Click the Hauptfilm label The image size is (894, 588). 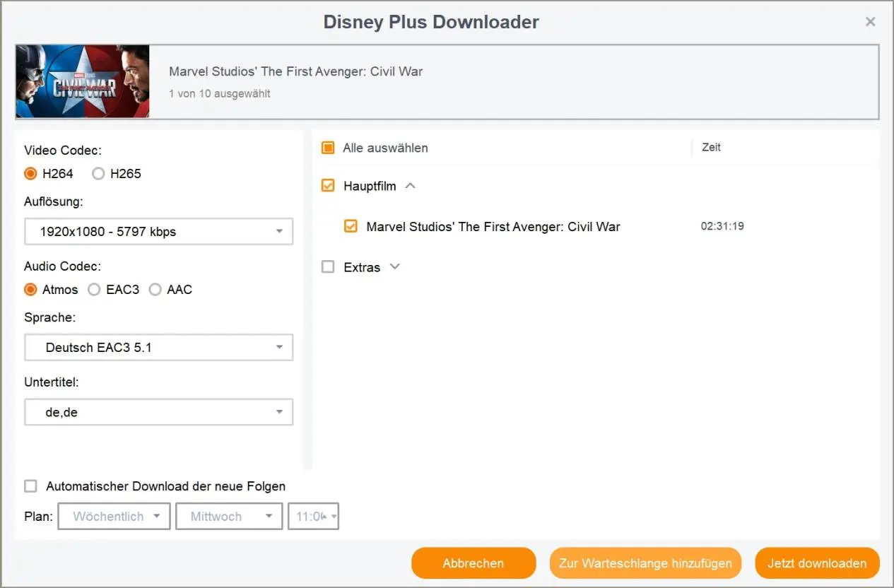tap(370, 186)
